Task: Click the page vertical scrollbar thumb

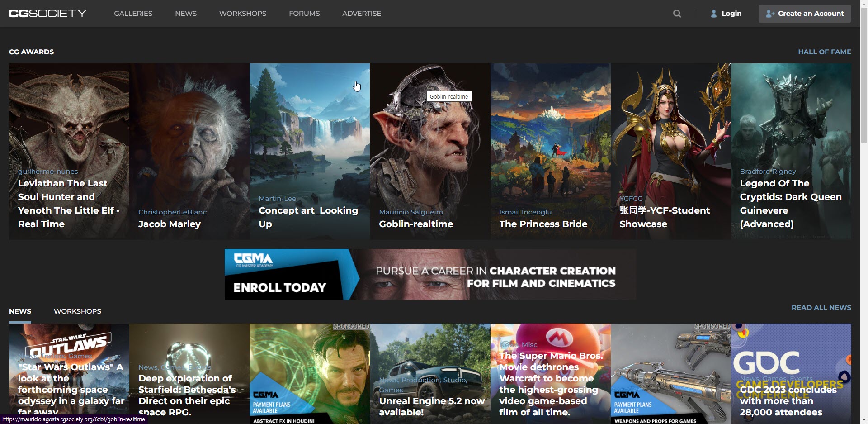Action: (x=864, y=75)
